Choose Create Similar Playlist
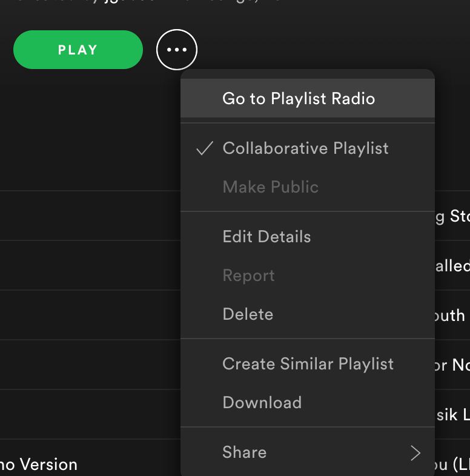Image resolution: width=470 pixels, height=476 pixels. click(308, 364)
